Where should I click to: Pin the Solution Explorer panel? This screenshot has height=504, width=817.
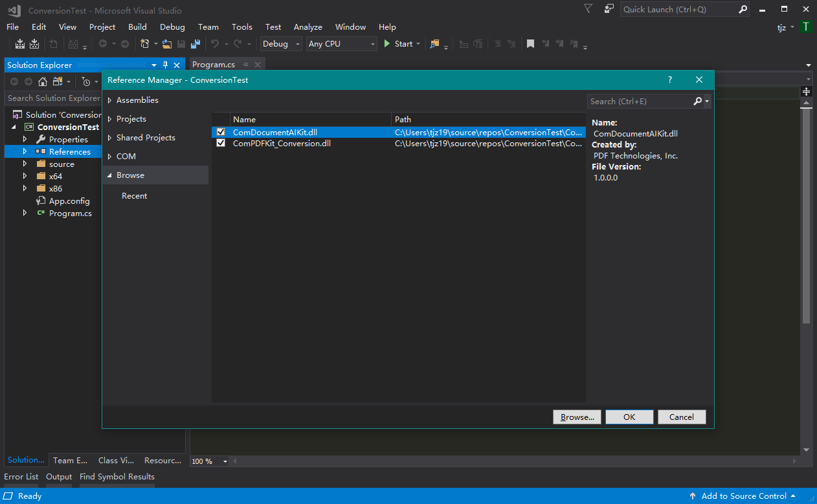165,65
